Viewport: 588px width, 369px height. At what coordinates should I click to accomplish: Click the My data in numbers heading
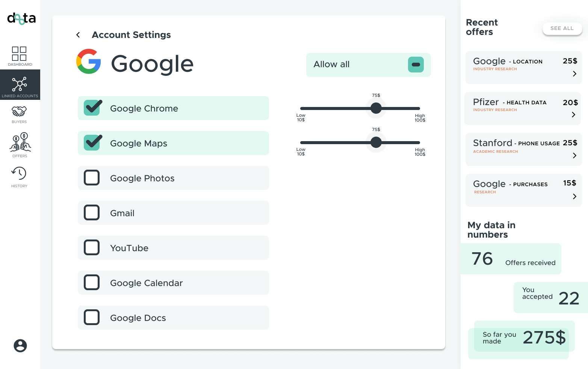point(491,230)
